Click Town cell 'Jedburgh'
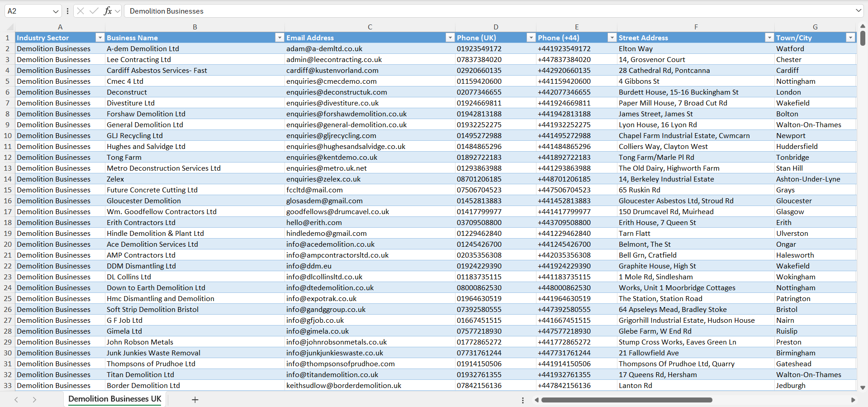Screen dimensions: 868x407 click(815, 385)
